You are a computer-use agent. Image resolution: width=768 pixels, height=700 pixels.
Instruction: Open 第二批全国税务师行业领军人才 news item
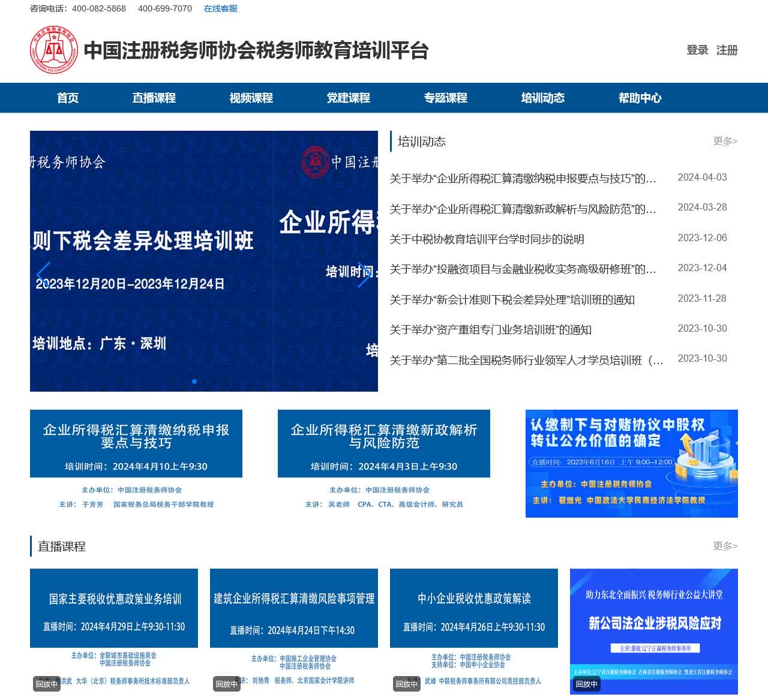click(x=527, y=360)
